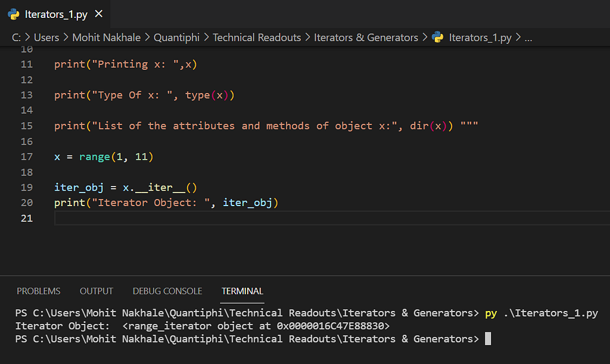Click line number 13 in the gutter

point(27,95)
